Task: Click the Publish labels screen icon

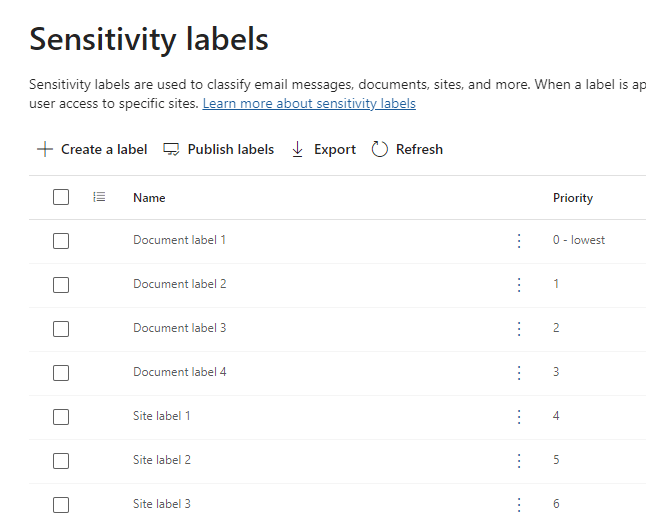Action: [172, 149]
